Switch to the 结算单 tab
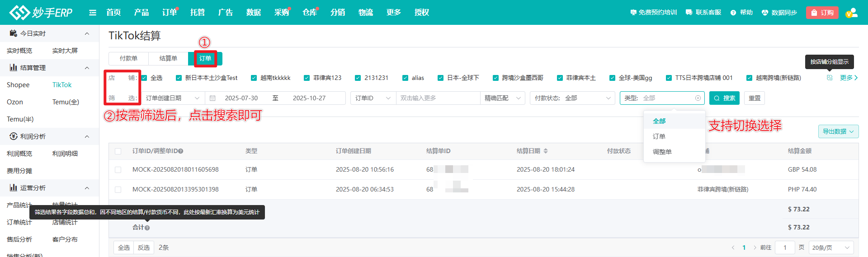Viewport: 868px width, 257px height. [168, 58]
